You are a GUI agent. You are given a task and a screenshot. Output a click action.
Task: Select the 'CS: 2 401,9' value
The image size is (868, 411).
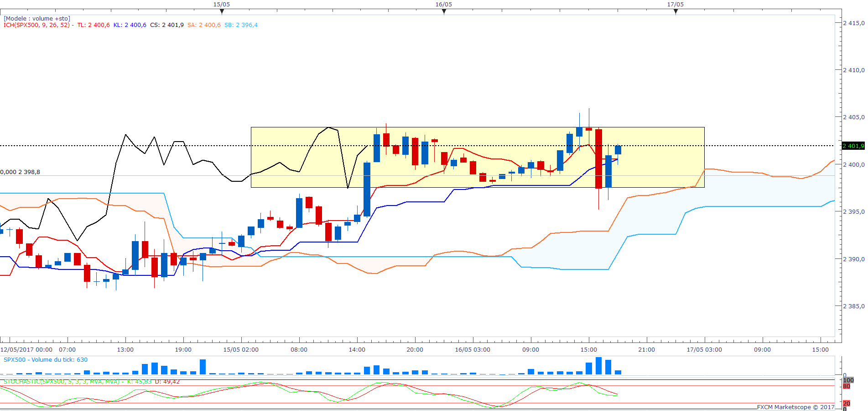[167, 25]
